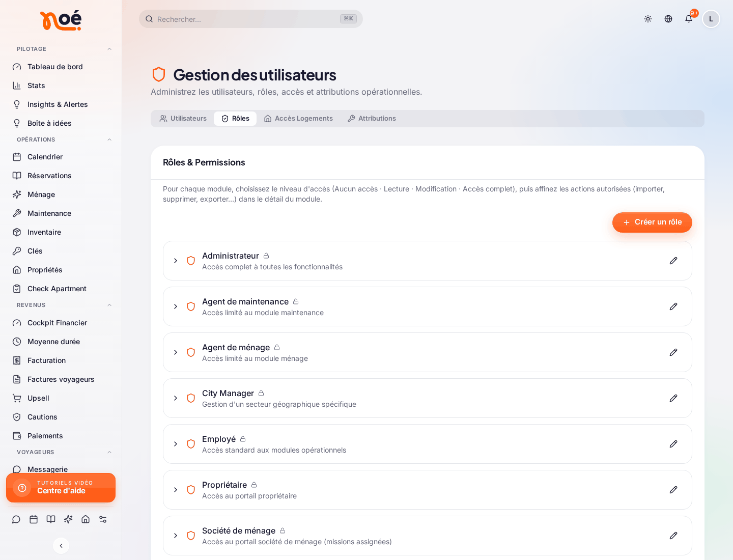Switch to the Attributions tab
Image resolution: width=733 pixels, height=560 pixels.
coord(372,119)
